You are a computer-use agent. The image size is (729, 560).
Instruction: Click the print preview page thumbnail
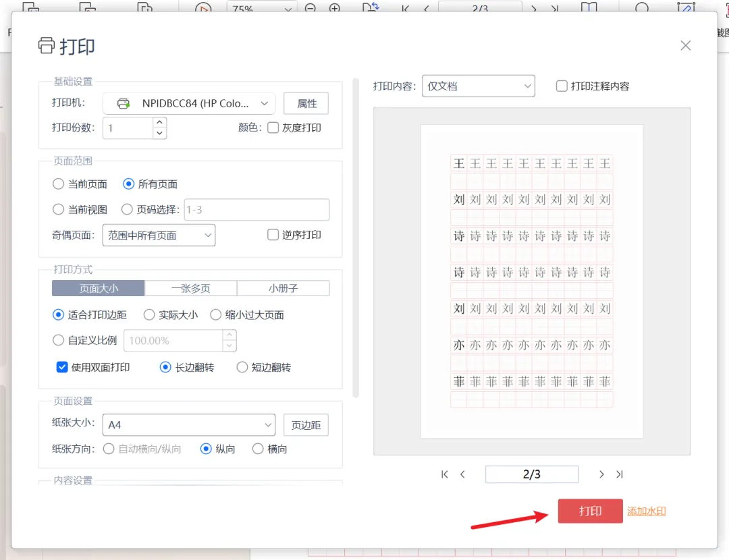pos(532,281)
